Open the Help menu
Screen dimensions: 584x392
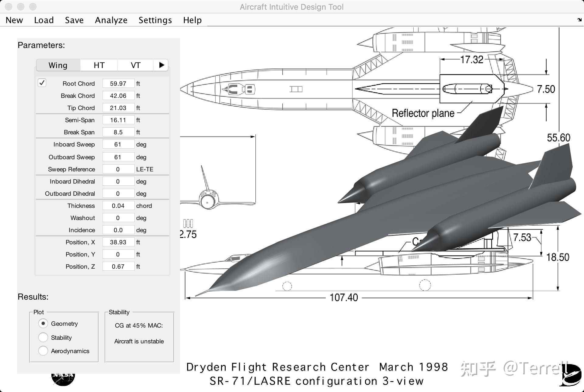[x=192, y=20]
